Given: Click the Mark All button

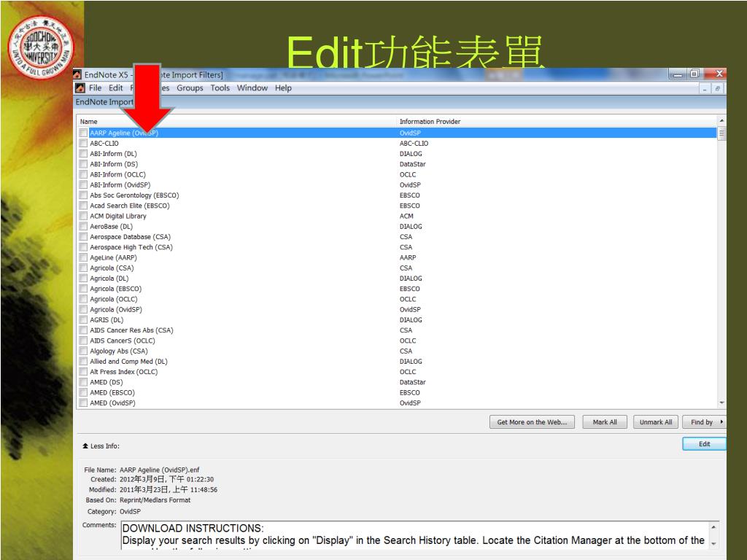Looking at the screenshot, I should click(x=605, y=422).
